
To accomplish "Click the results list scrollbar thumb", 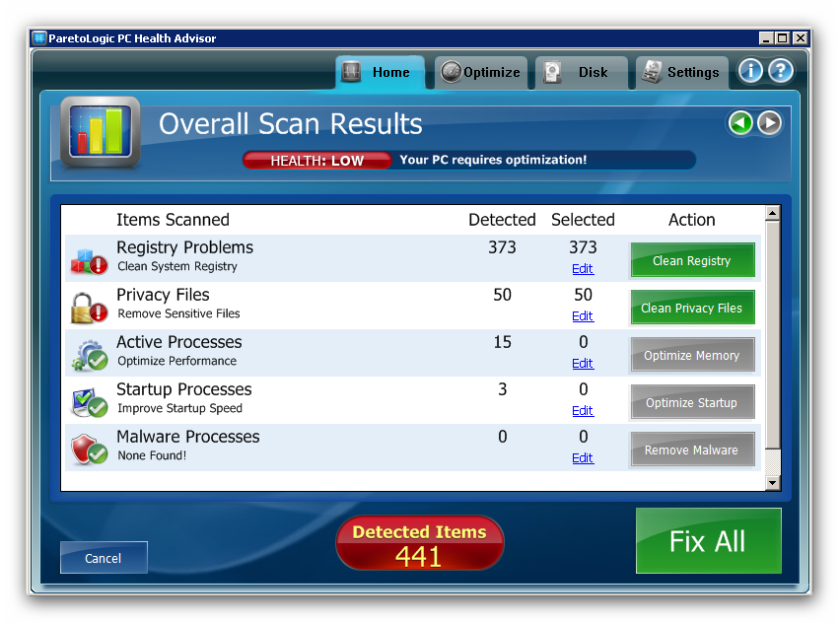I will coord(772,335).
